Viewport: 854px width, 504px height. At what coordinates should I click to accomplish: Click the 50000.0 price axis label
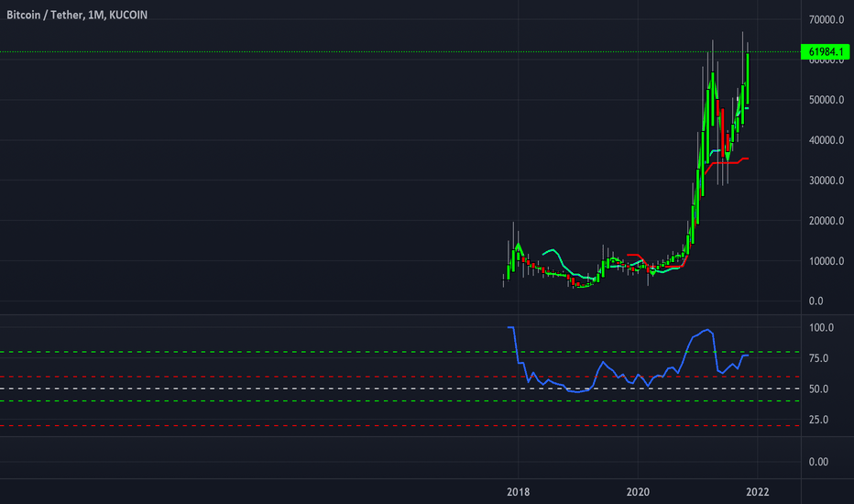(827, 100)
